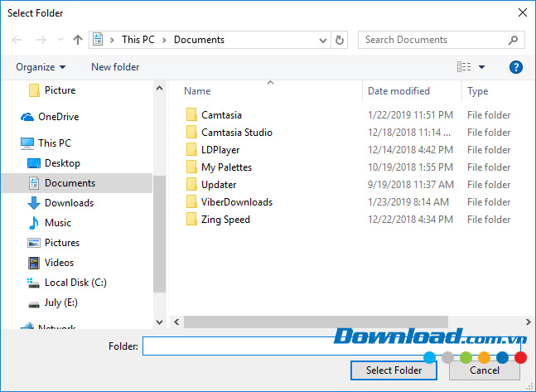Screen dimensions: 536x392
Task: Click the horizontal scrollbar in file list
Action: click(x=315, y=322)
